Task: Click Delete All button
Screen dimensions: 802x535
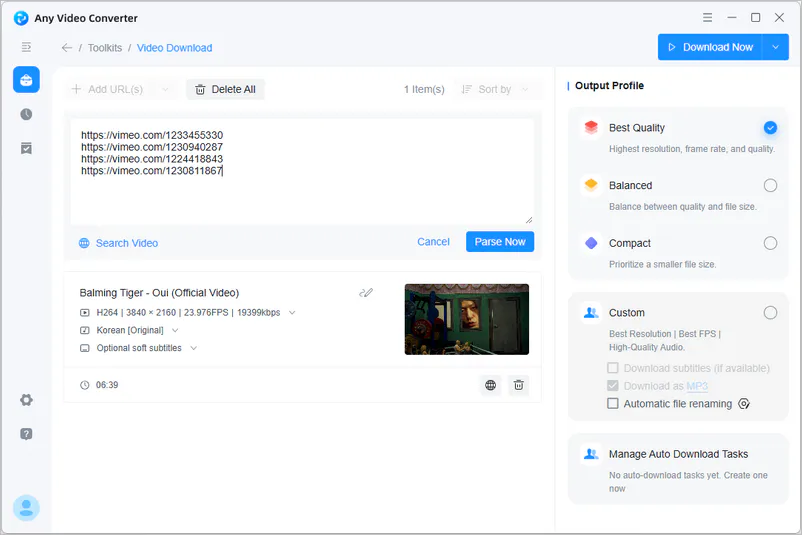Action: [x=225, y=90]
